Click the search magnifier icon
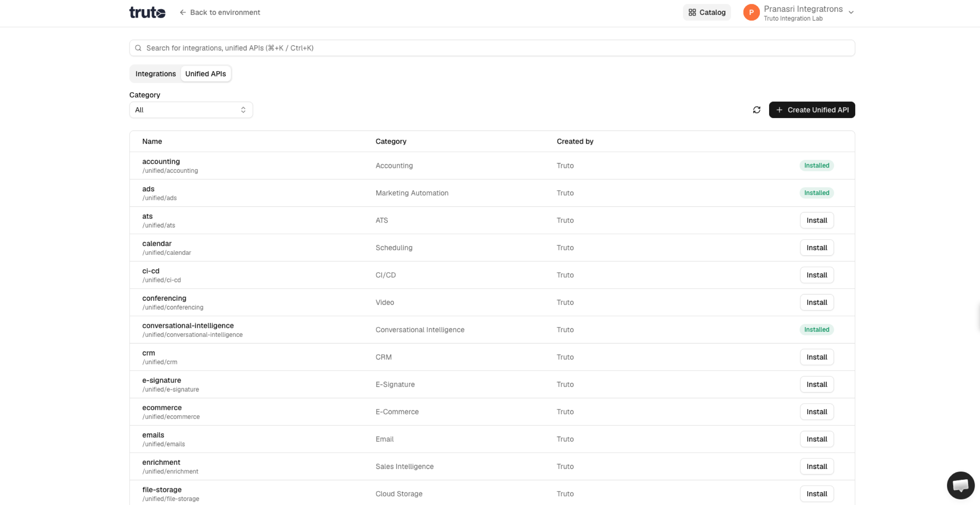980x505 pixels. click(138, 48)
